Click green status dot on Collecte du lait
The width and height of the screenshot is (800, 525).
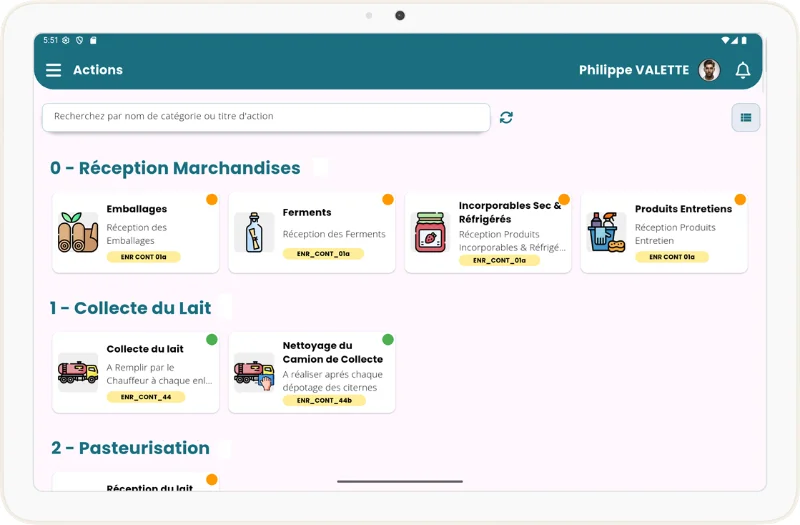[212, 339]
